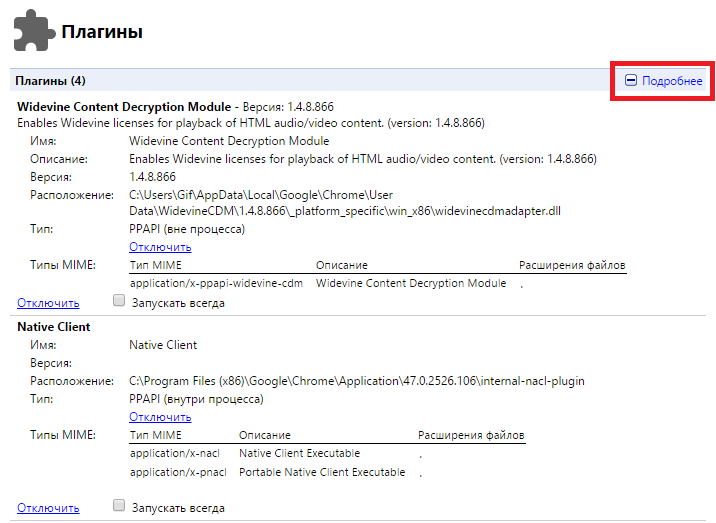
Task: Enable Запускать всегда checkbox for Widevine
Action: 119,301
